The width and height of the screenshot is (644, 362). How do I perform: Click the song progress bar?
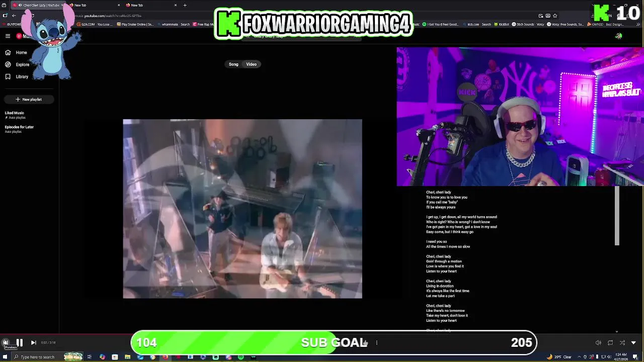click(322, 334)
